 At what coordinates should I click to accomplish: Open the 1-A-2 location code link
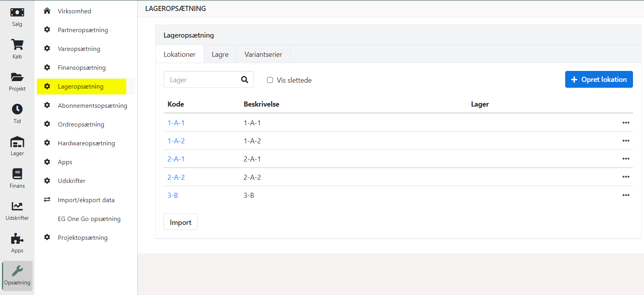click(176, 141)
